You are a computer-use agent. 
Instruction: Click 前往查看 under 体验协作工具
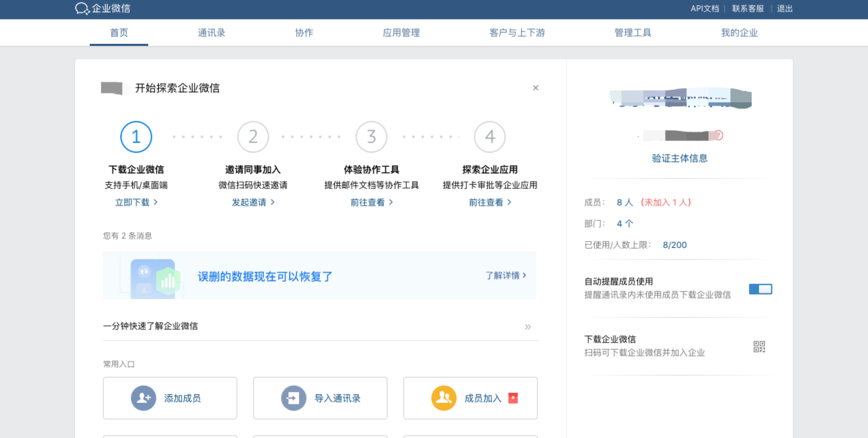pos(371,202)
